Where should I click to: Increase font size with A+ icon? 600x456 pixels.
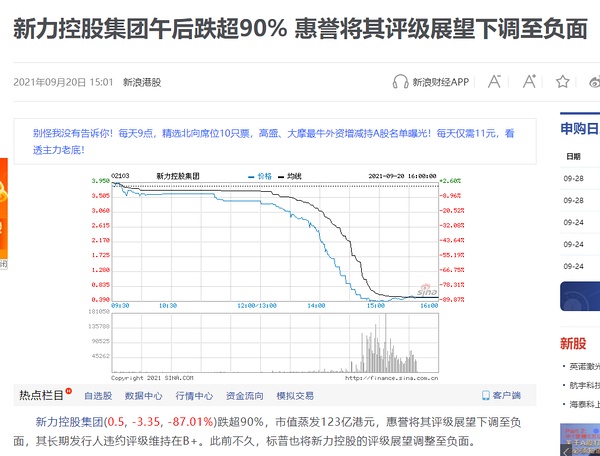[529, 82]
